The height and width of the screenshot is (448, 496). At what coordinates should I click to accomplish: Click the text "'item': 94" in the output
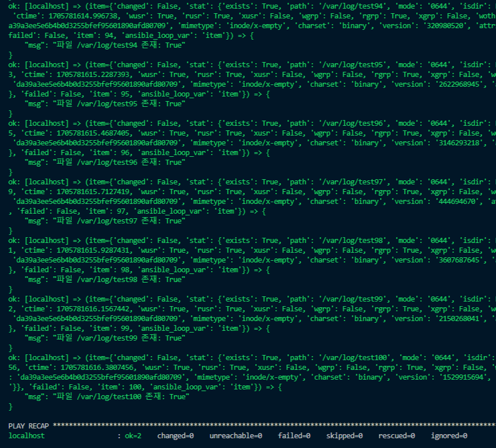tap(93, 36)
